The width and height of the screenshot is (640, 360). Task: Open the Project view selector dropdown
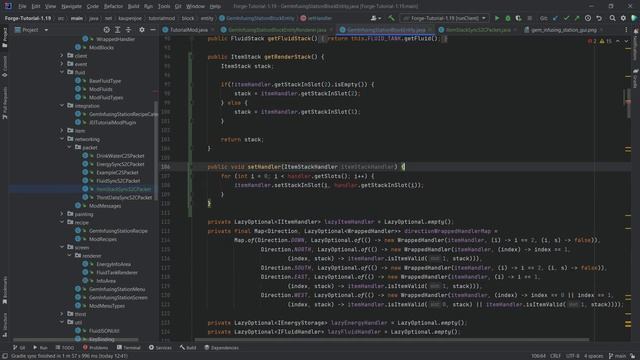coord(31,30)
